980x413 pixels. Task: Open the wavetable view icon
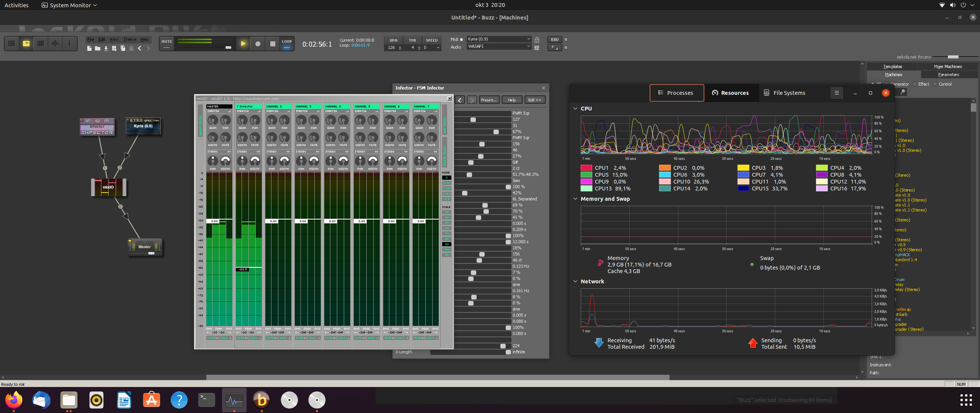coord(55,44)
